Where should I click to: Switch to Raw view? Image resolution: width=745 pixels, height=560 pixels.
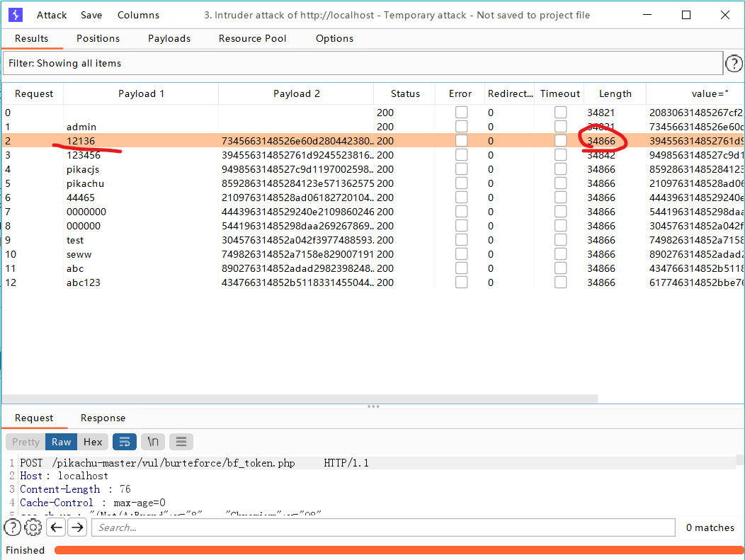62,442
